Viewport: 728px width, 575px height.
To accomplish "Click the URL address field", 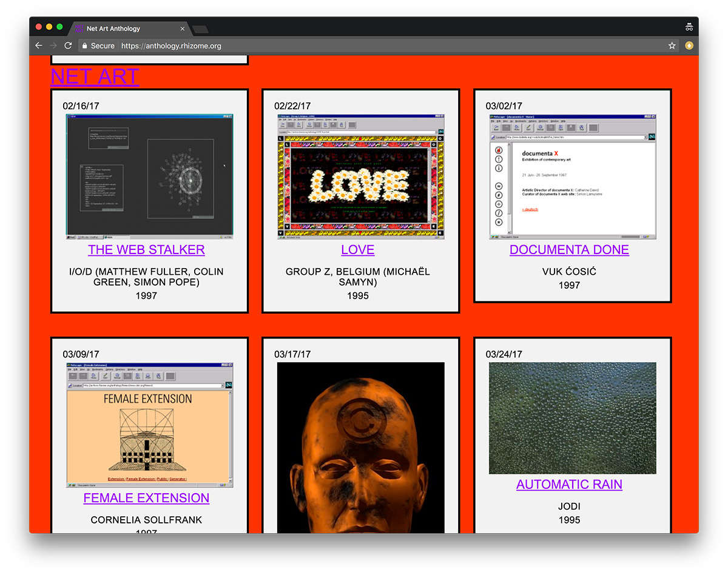I will [x=364, y=45].
